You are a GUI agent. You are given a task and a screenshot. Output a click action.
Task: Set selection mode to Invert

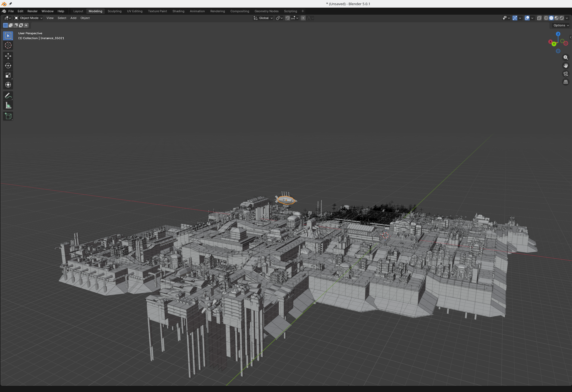(x=21, y=25)
